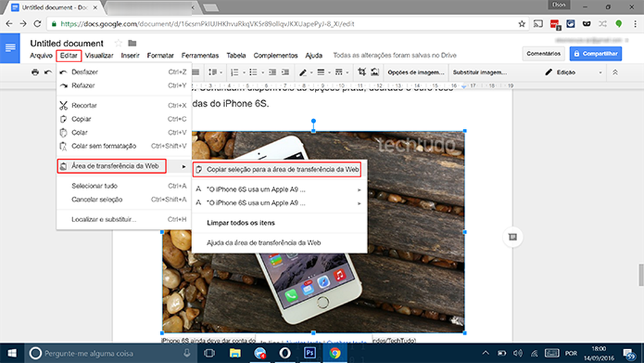The image size is (644, 363).
Task: Choose Desfazer in the Editar menu
Action: click(124, 72)
